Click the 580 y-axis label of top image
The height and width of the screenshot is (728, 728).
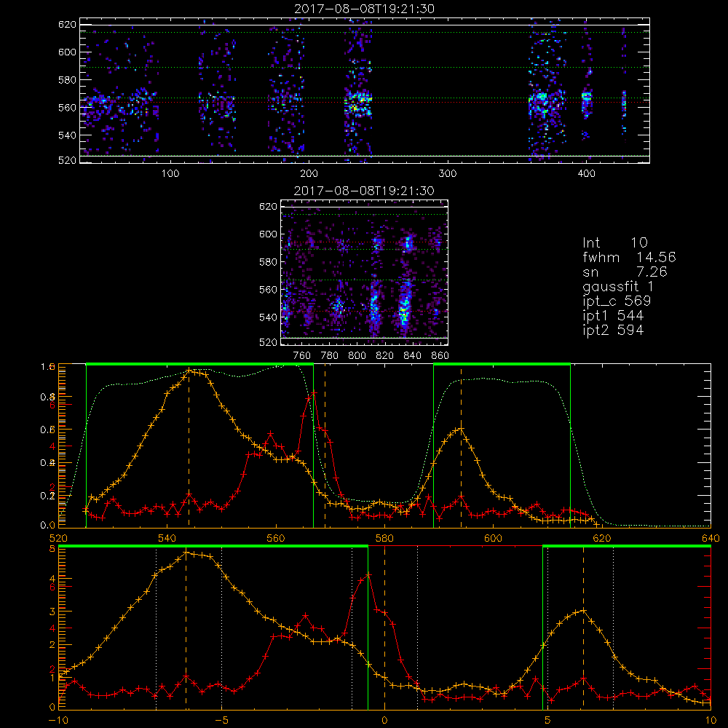click(67, 80)
